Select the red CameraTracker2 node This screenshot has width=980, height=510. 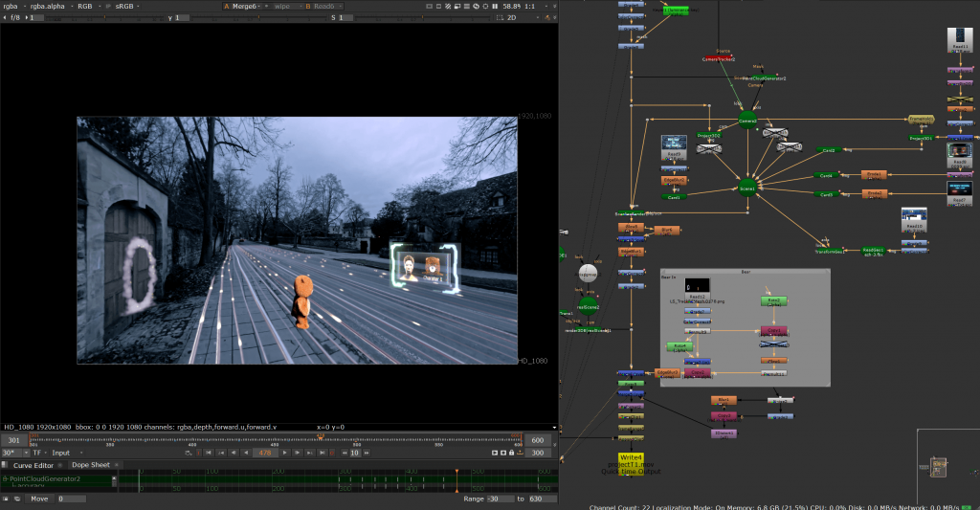(719, 58)
